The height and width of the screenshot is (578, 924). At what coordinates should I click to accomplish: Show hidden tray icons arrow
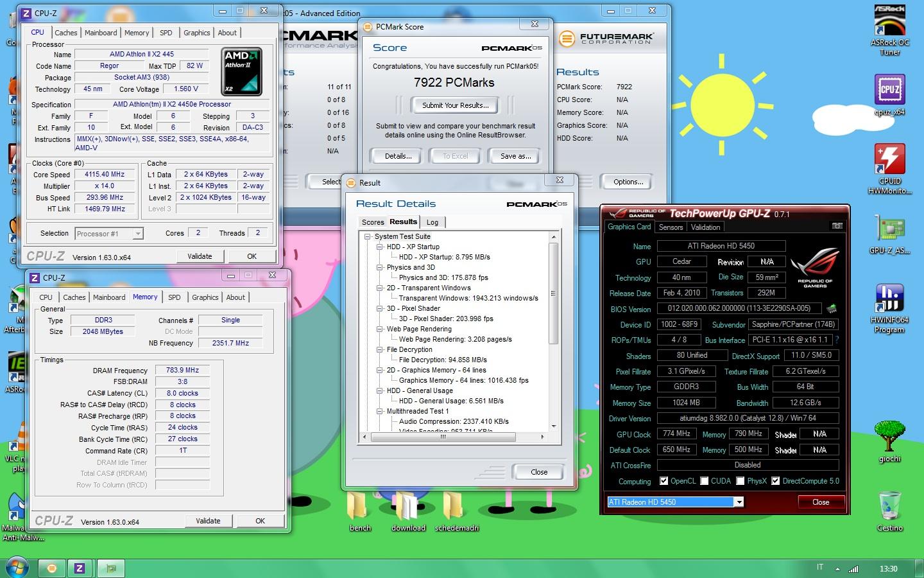[x=837, y=568]
